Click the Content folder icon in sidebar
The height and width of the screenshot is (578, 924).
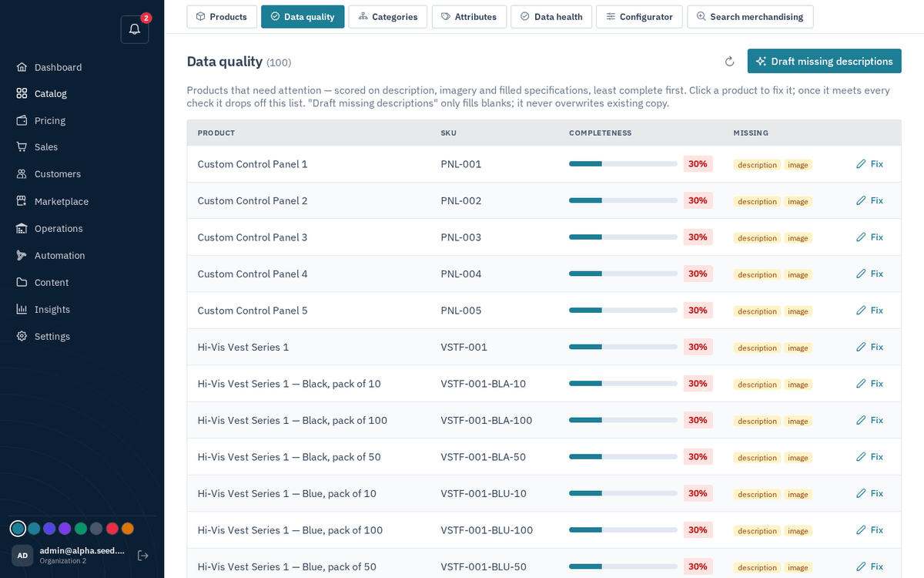[22, 282]
